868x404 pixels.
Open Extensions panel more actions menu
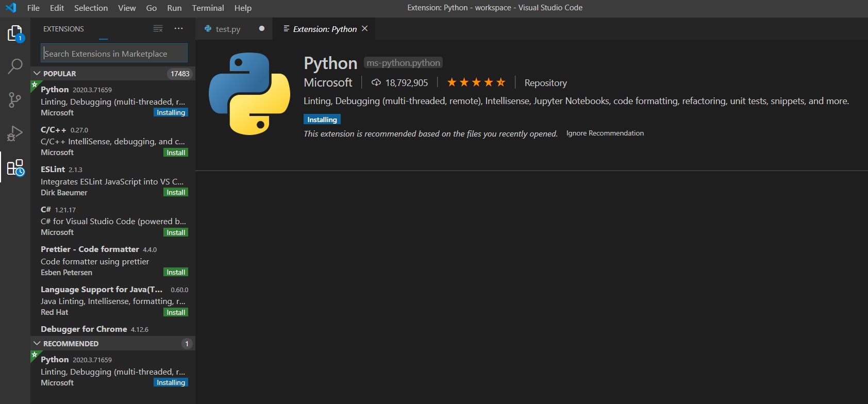(x=178, y=29)
